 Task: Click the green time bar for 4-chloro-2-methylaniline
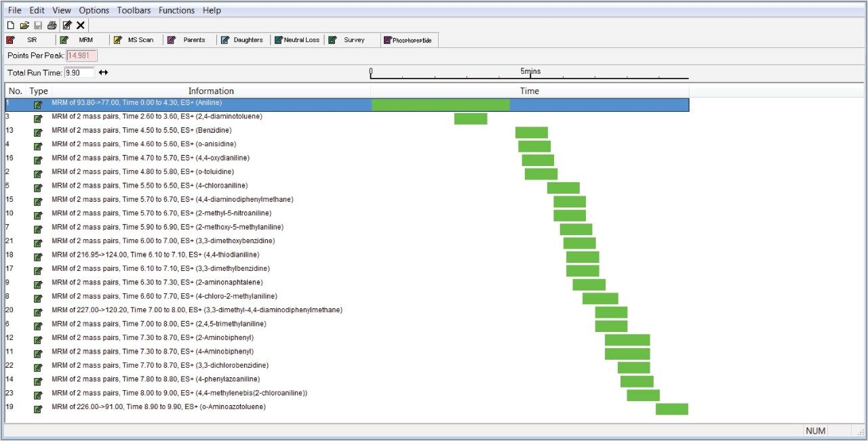pyautogui.click(x=600, y=299)
